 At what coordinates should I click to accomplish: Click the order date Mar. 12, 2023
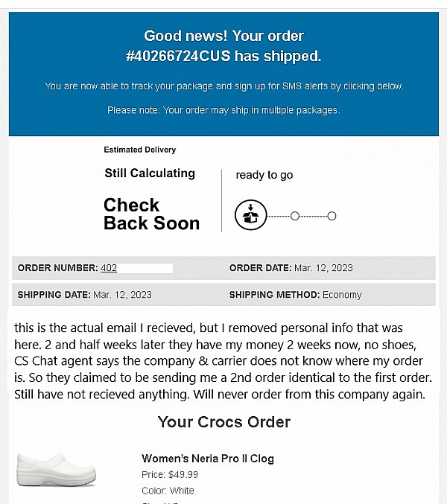[322, 268]
